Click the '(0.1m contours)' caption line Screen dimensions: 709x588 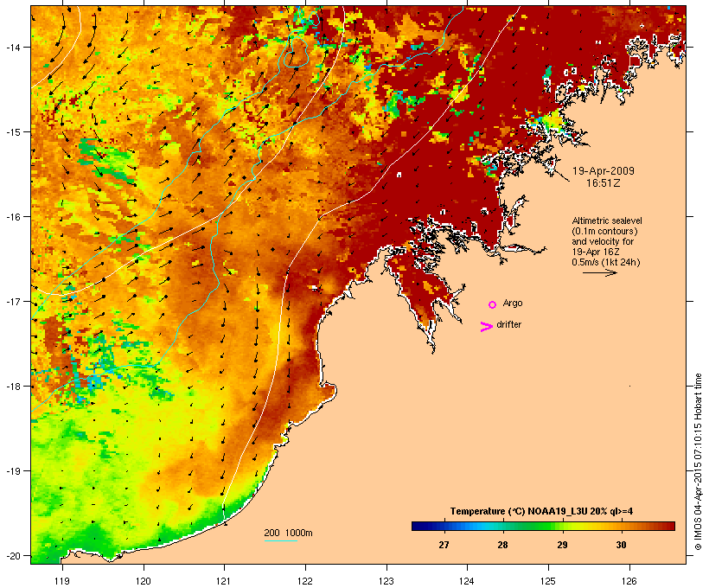[x=604, y=231]
